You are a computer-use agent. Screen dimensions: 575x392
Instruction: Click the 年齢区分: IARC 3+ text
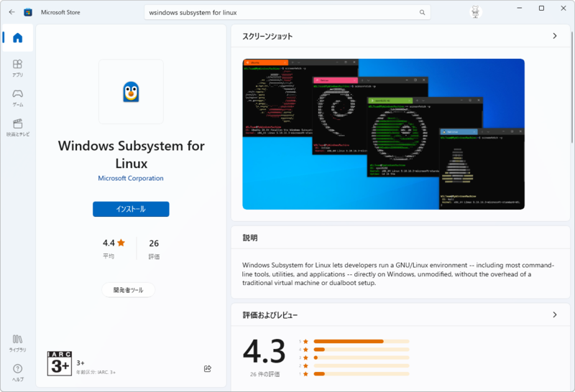(96, 372)
